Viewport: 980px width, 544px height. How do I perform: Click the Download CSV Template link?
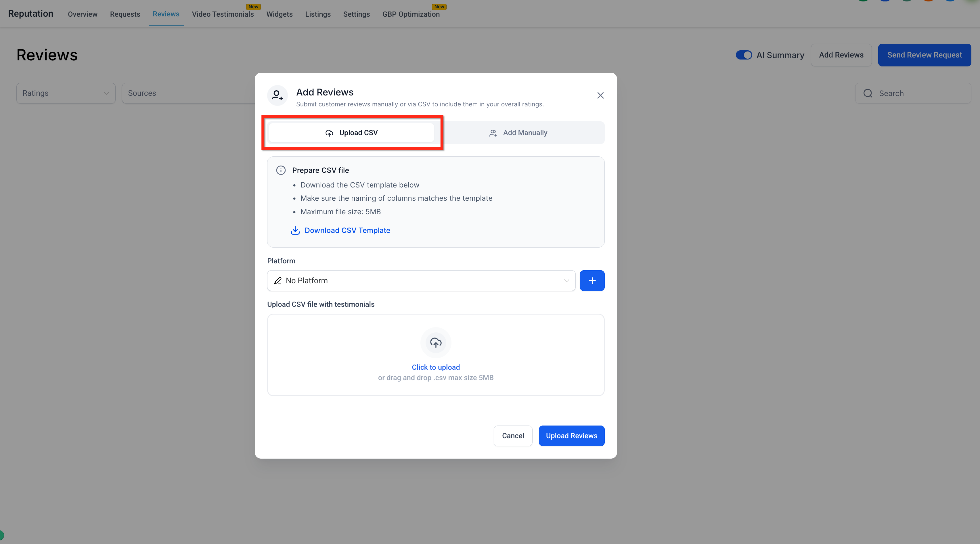point(347,230)
